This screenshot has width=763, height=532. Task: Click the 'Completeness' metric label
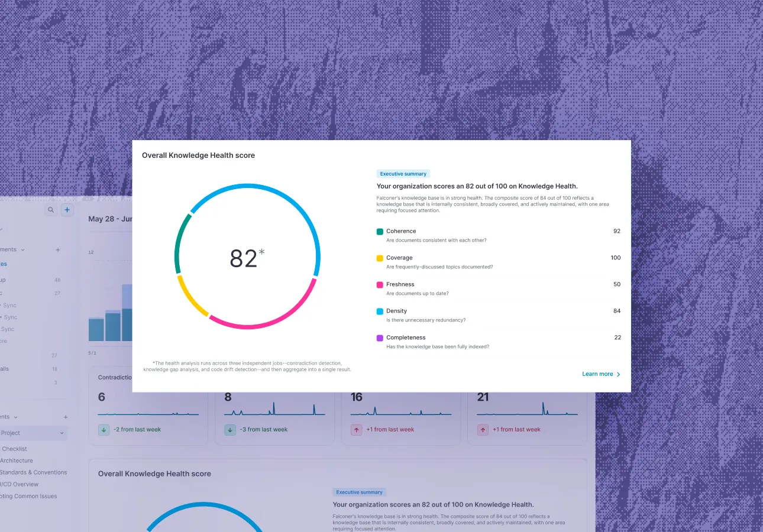(406, 338)
